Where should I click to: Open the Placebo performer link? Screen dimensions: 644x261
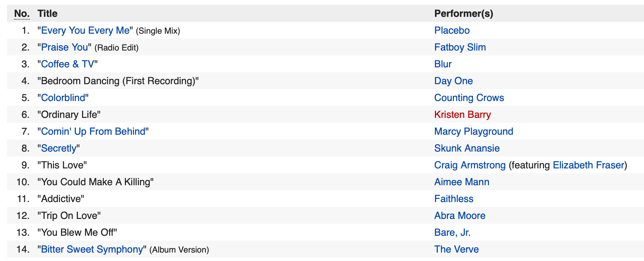click(452, 31)
